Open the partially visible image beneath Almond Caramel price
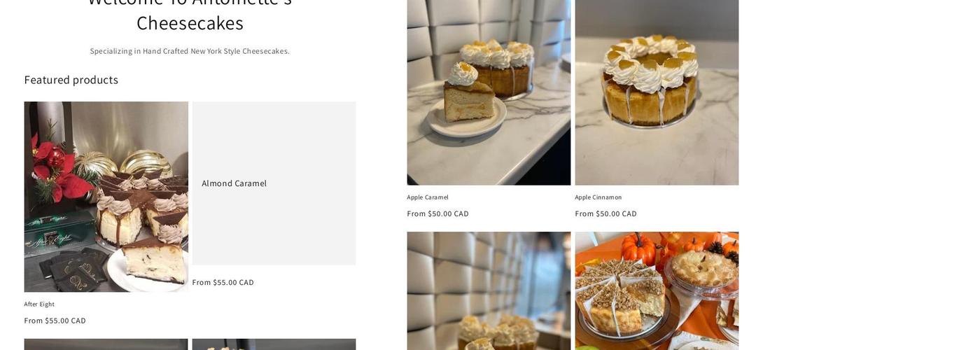 click(274, 344)
